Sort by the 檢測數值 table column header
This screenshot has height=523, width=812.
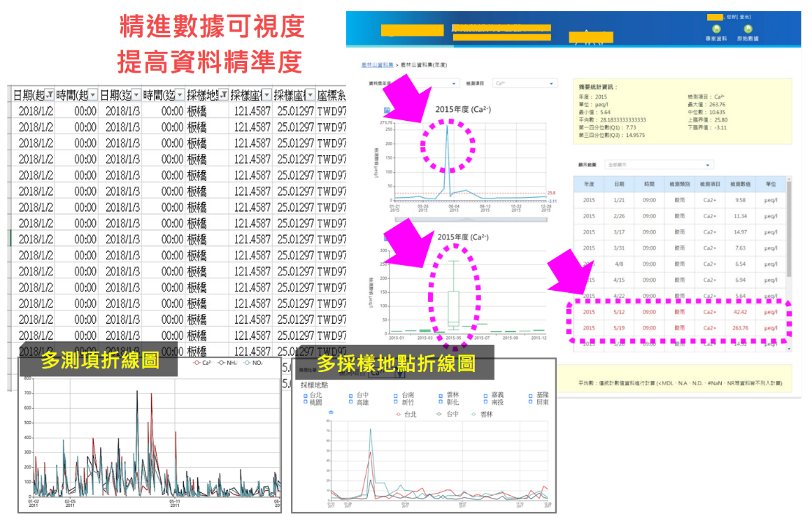pos(740,184)
